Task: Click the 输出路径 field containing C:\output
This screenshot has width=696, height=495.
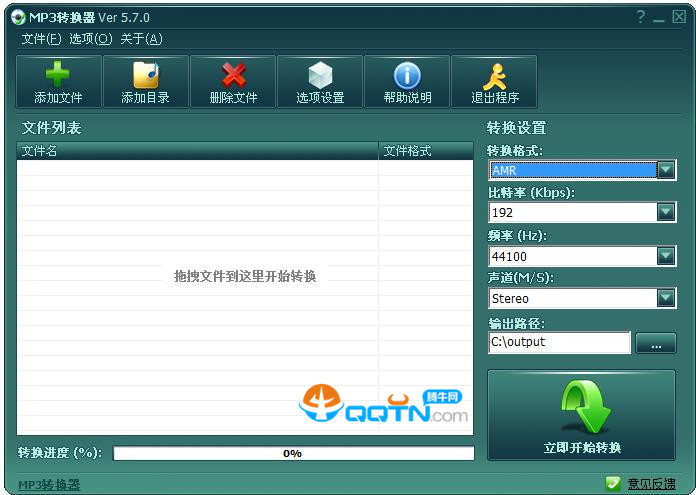Action: [559, 342]
